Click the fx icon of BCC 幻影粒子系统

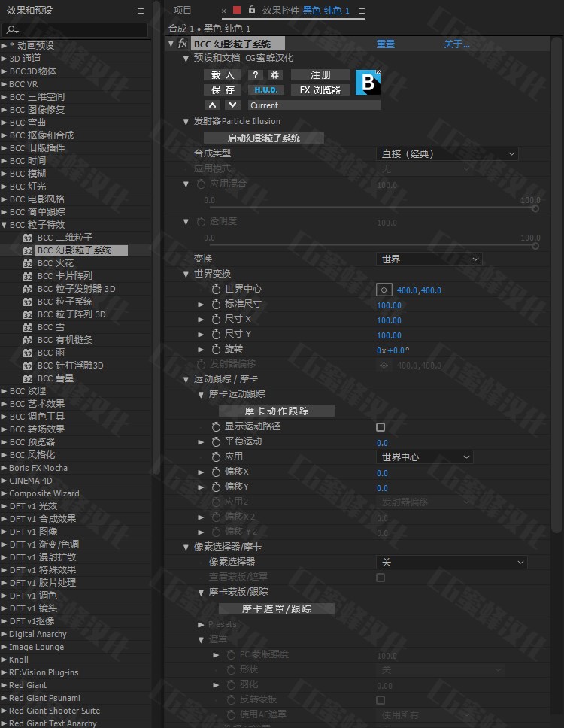(x=183, y=44)
